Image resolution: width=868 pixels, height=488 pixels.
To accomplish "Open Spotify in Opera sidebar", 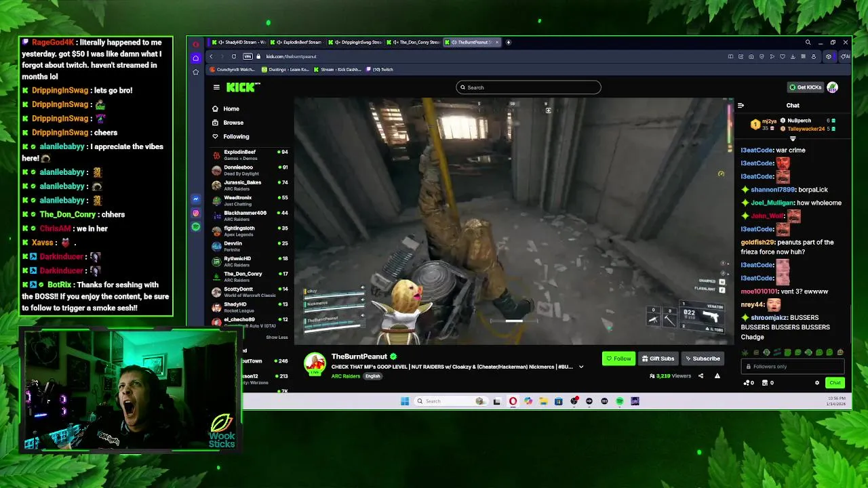I will pyautogui.click(x=195, y=227).
